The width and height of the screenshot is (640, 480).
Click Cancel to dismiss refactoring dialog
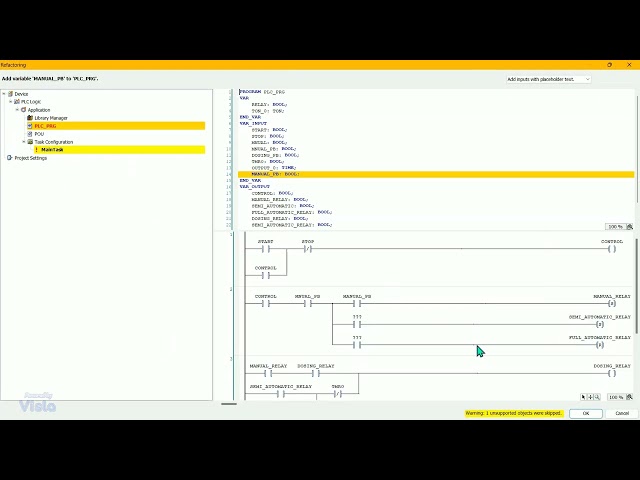[622, 413]
